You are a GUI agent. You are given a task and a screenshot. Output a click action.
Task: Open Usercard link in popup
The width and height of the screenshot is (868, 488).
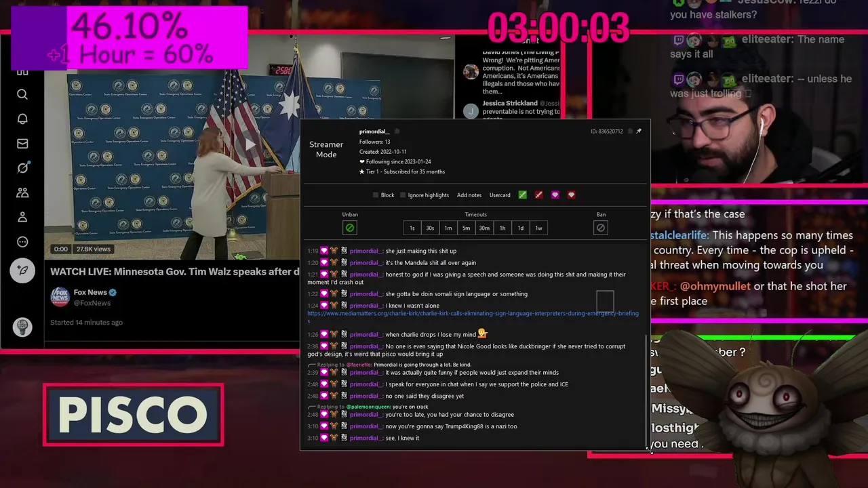(500, 195)
